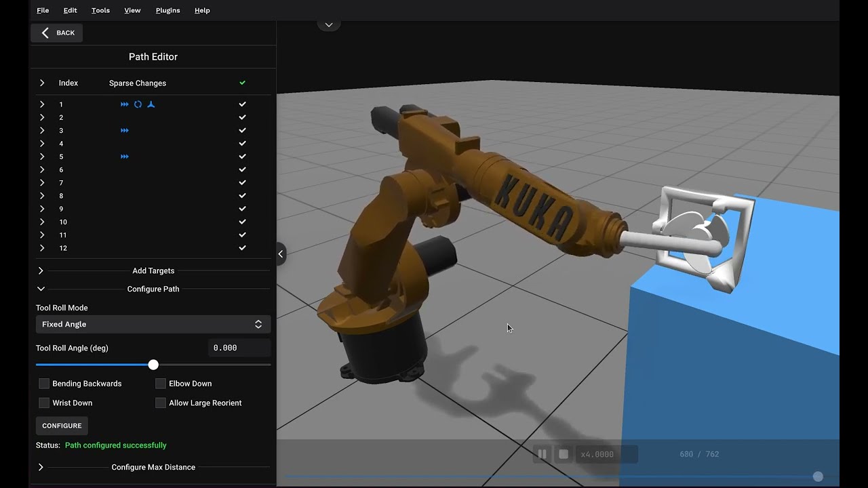Open the Plugins menu
This screenshot has width=868, height=488.
[x=167, y=10]
